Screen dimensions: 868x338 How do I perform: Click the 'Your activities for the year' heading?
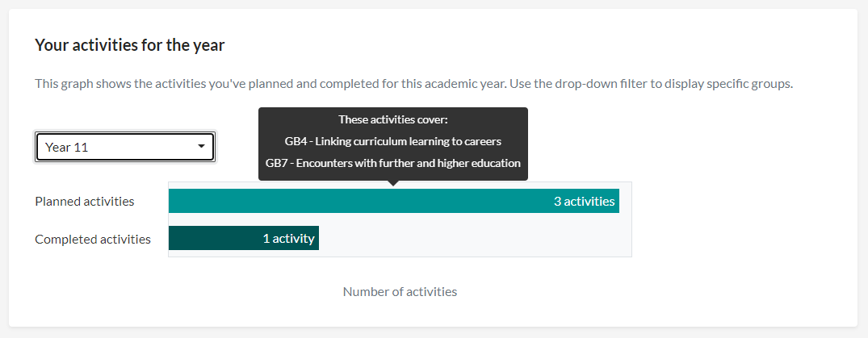(x=129, y=45)
